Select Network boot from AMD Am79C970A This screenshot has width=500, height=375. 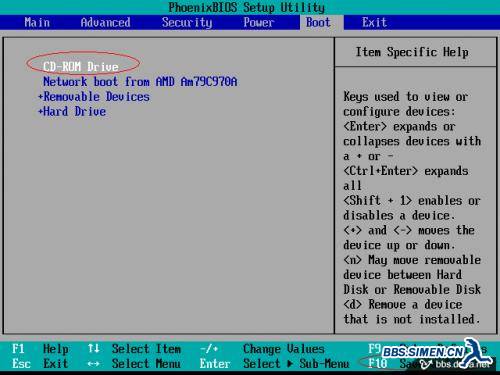140,82
